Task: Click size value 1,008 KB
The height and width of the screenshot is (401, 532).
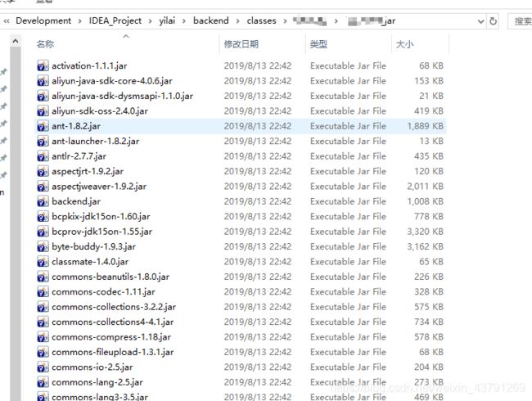Action: pos(425,201)
